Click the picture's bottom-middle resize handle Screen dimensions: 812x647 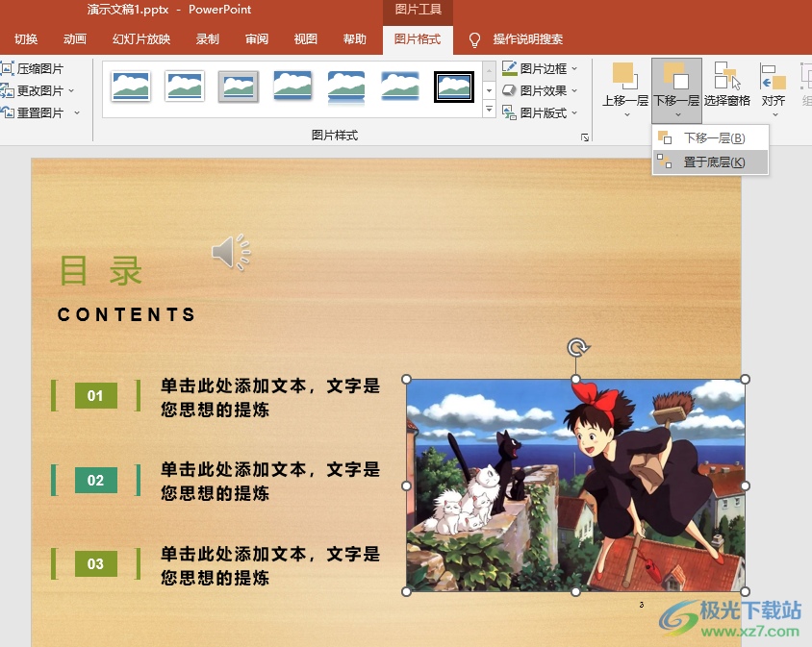pyautogui.click(x=575, y=591)
